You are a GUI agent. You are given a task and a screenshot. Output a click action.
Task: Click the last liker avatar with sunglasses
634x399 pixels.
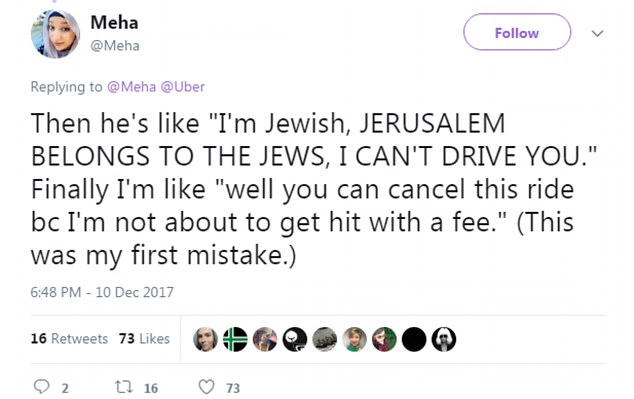[x=444, y=339]
